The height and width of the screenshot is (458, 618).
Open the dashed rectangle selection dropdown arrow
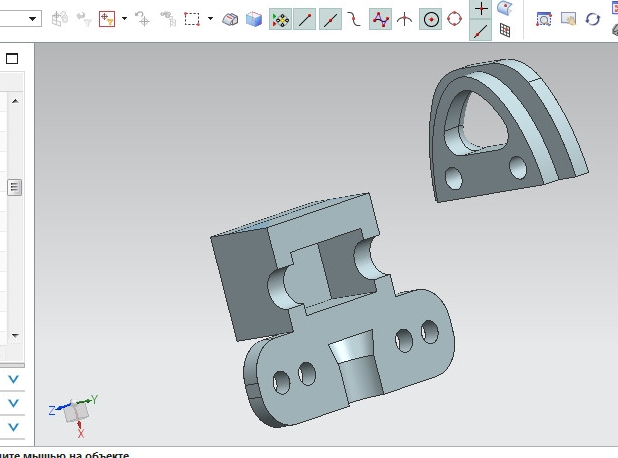[210, 19]
